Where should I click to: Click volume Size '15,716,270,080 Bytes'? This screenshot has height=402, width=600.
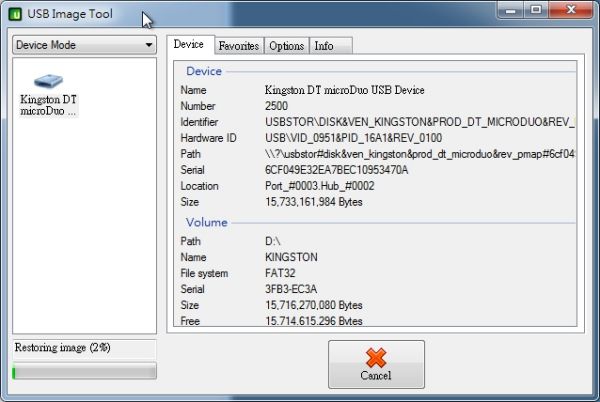[x=313, y=305]
